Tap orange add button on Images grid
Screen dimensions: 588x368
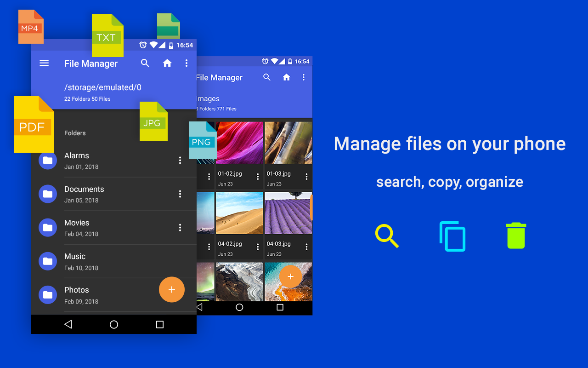[x=290, y=276]
